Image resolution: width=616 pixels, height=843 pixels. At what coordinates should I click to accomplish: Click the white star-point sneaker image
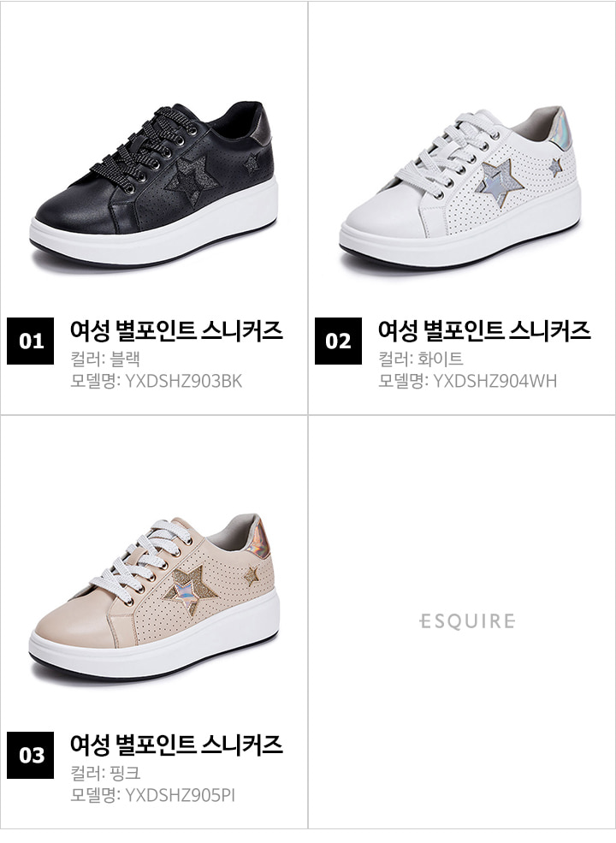[x=460, y=187]
